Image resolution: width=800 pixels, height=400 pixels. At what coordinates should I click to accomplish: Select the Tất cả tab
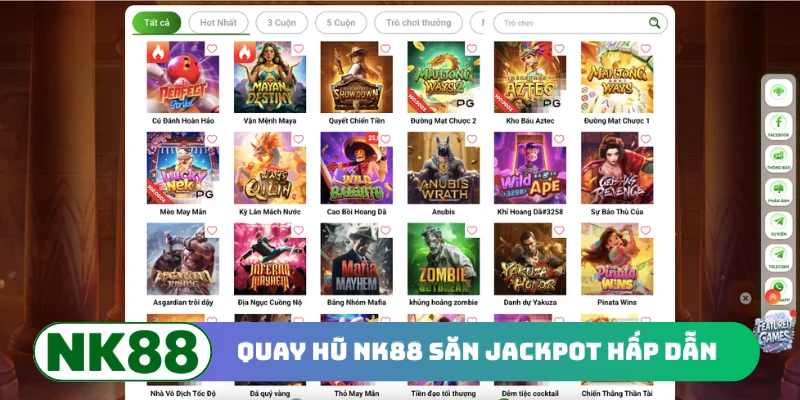tap(157, 23)
